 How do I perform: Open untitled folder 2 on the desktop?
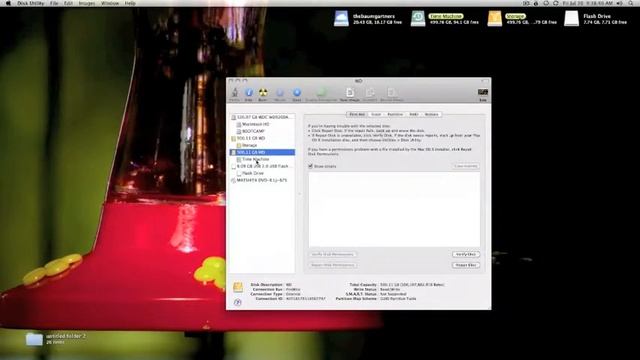pyautogui.click(x=34, y=339)
